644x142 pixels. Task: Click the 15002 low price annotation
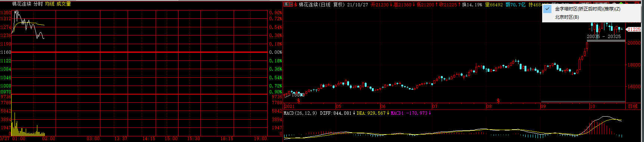298,95
